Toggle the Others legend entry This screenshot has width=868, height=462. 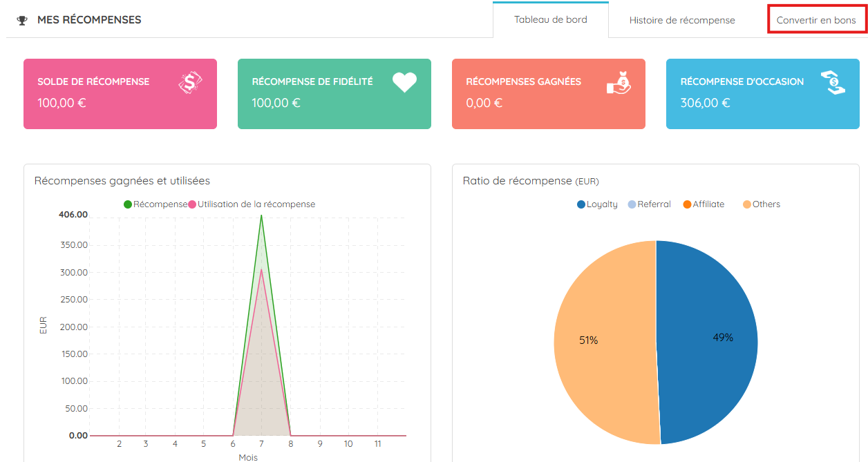(x=762, y=204)
